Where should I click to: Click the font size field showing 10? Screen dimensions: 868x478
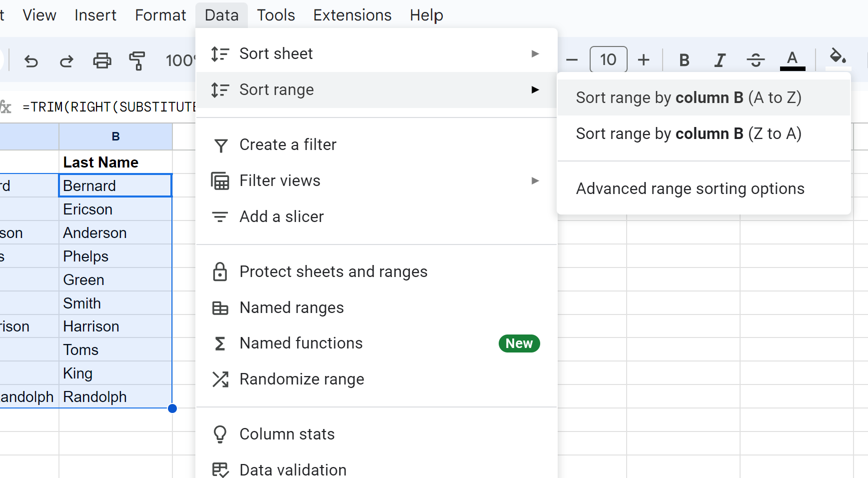(608, 59)
